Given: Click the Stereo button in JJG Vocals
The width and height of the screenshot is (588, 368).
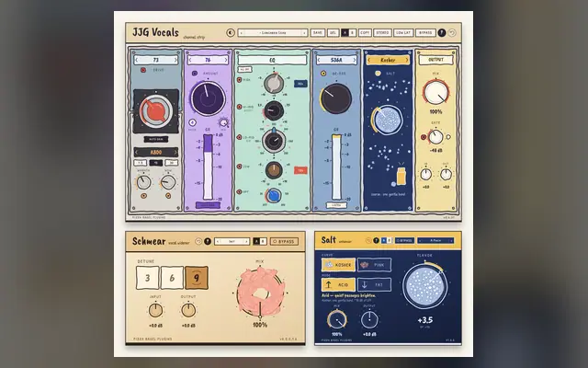Looking at the screenshot, I should 382,33.
